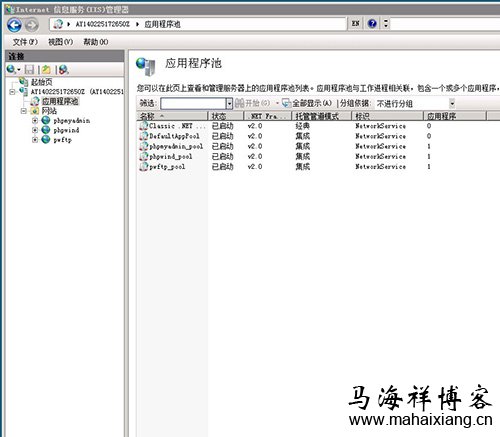
Task: Click AY140225172650Z in the address breadcrumb
Action: pyautogui.click(x=103, y=24)
